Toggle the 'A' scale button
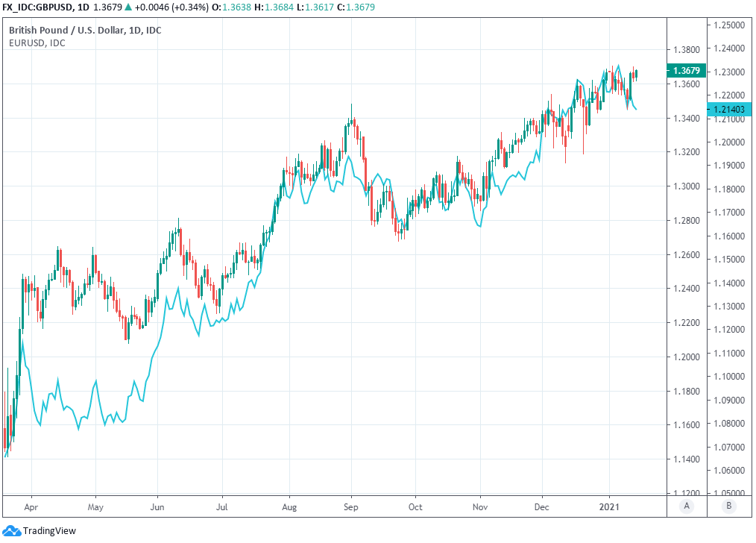Screen dimensions: 756x543 tap(686, 506)
